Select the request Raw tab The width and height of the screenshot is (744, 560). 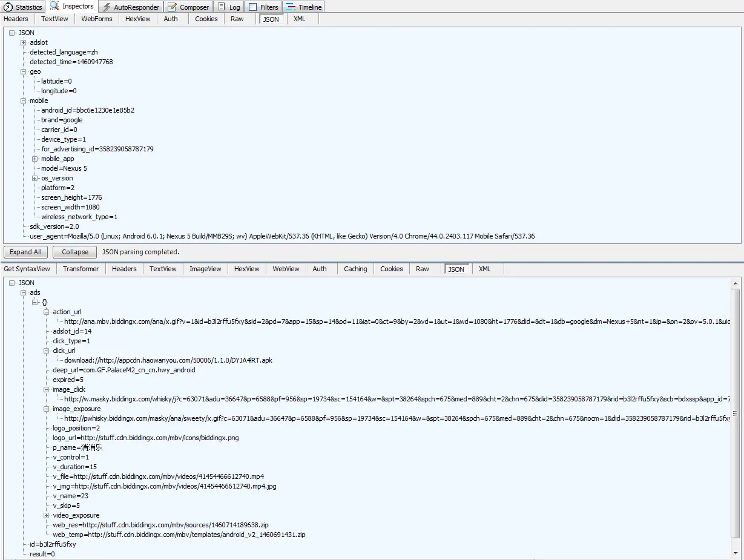[237, 19]
